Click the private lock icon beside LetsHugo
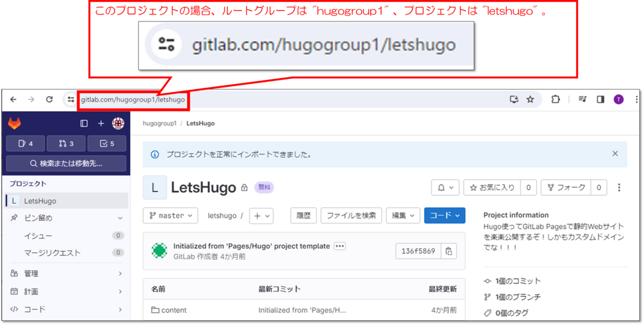This screenshot has width=644, height=325. click(244, 188)
